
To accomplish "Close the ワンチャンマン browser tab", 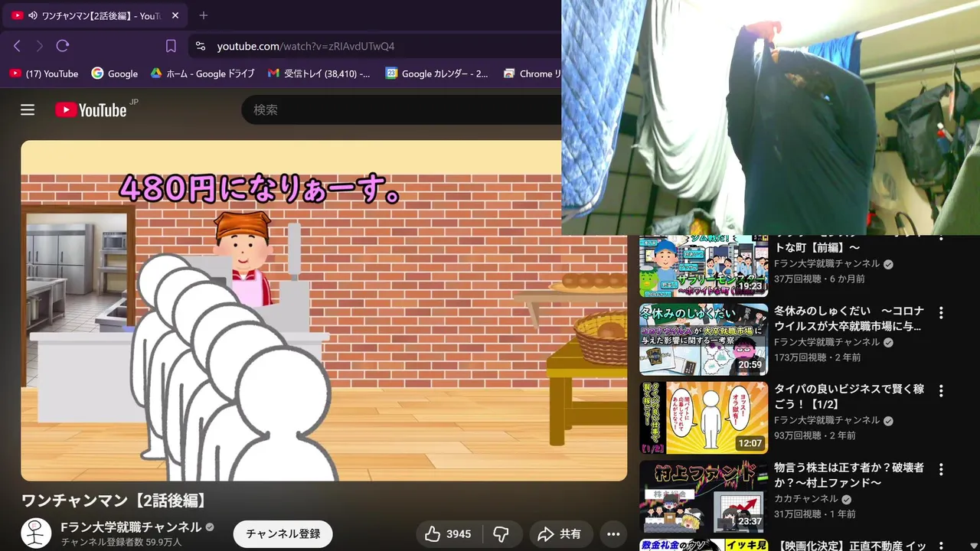I will pyautogui.click(x=175, y=15).
